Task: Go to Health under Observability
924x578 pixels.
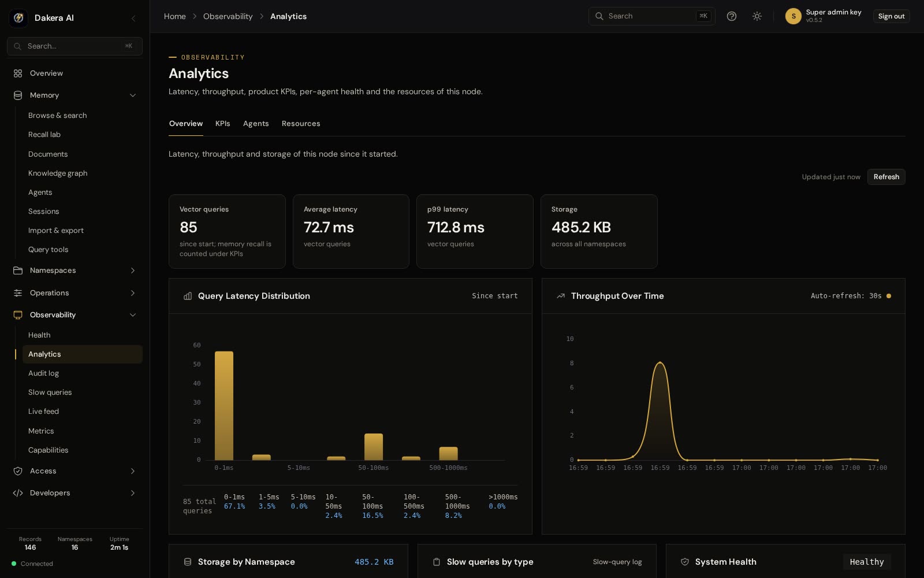Action: tap(83, 335)
